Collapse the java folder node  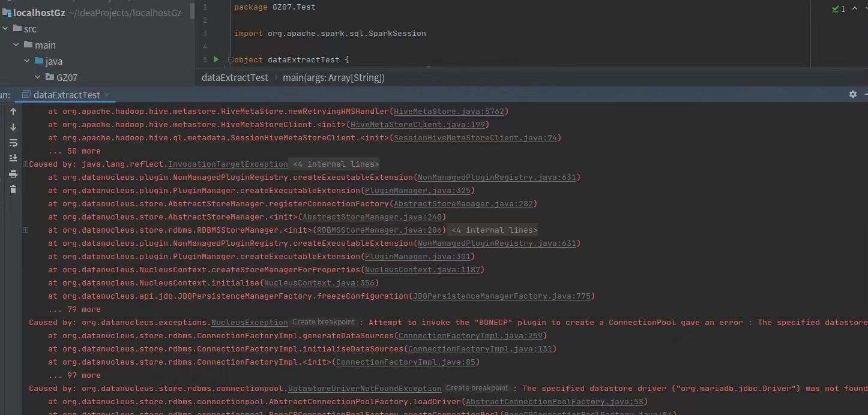[x=27, y=61]
